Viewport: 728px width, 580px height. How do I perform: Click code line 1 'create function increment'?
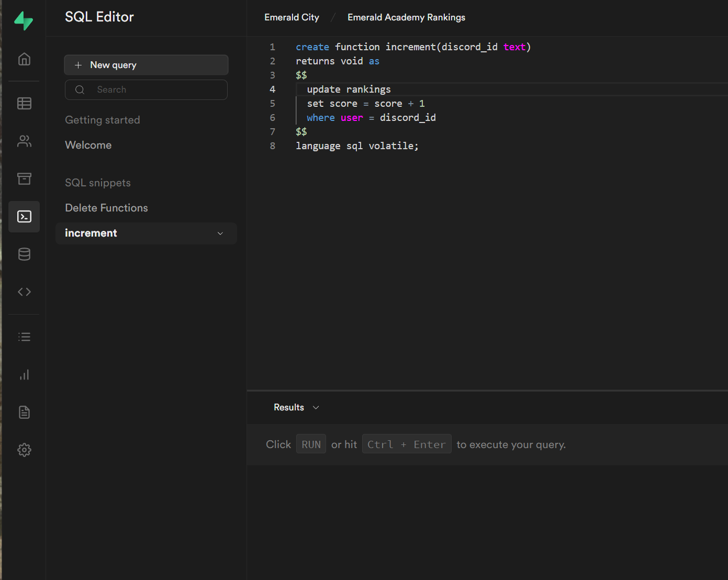click(413, 47)
